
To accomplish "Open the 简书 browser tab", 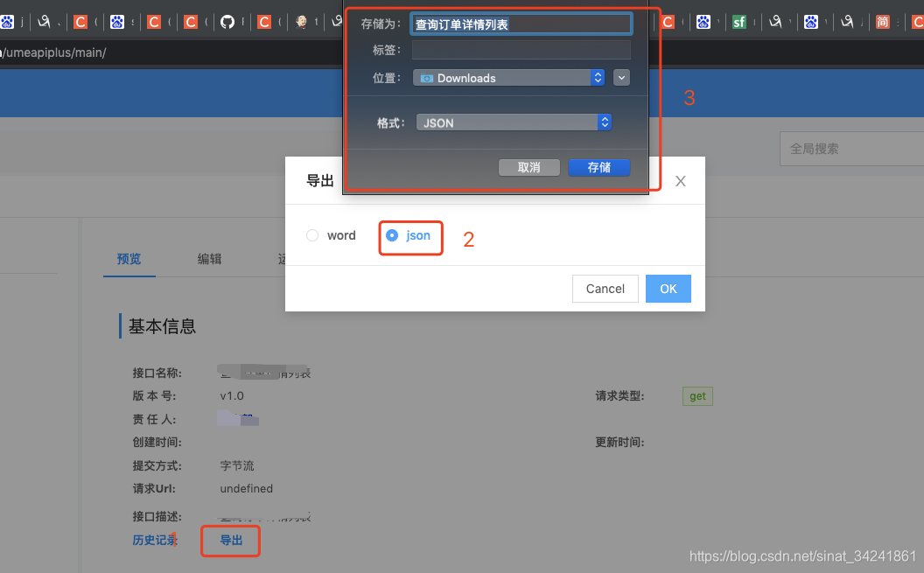I will coord(882,21).
